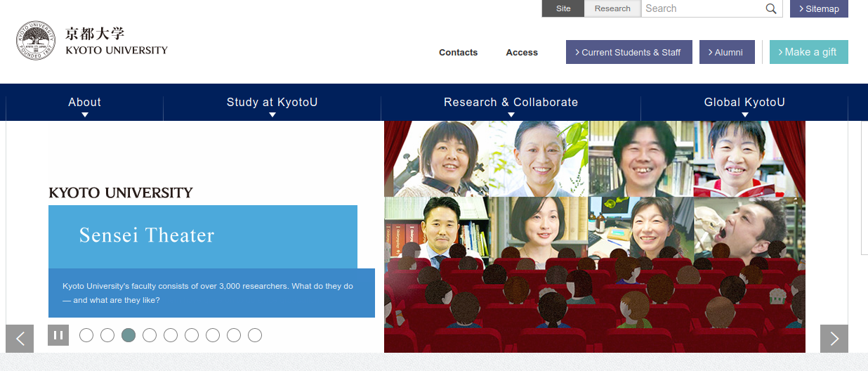Viewport: 868px width, 371px height.
Task: Expand the Study at KyotoU dropdown arrow
Action: [x=272, y=115]
